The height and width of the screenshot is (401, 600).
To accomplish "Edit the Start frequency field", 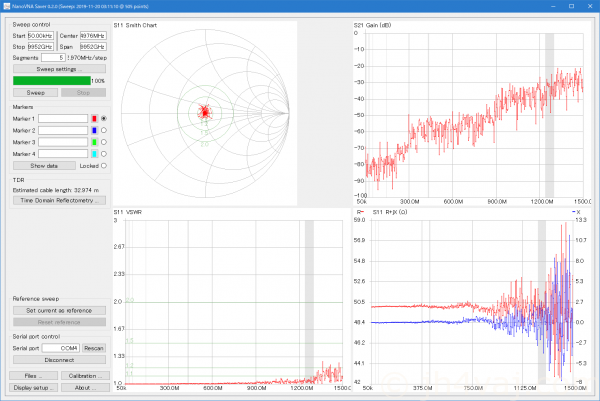I will coord(41,36).
